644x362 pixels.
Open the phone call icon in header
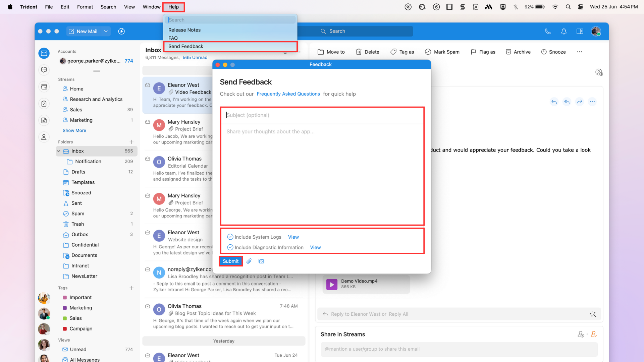pyautogui.click(x=548, y=31)
